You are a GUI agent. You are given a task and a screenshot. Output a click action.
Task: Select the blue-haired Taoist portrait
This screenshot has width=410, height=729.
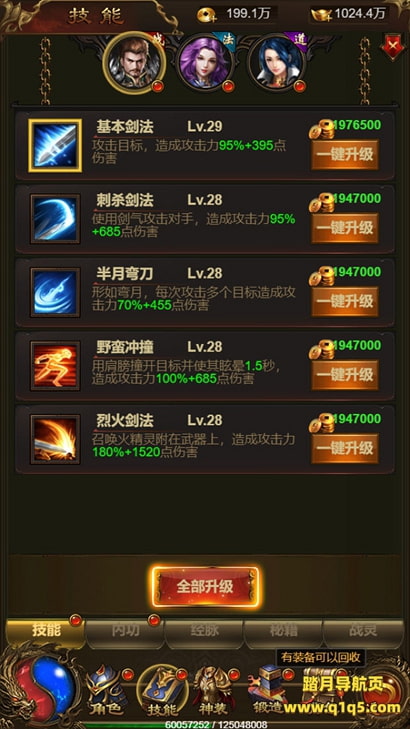point(276,63)
